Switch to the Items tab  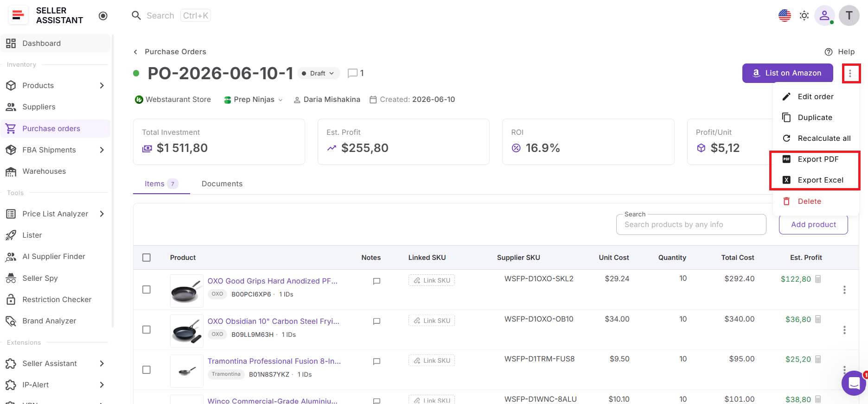coord(161,184)
